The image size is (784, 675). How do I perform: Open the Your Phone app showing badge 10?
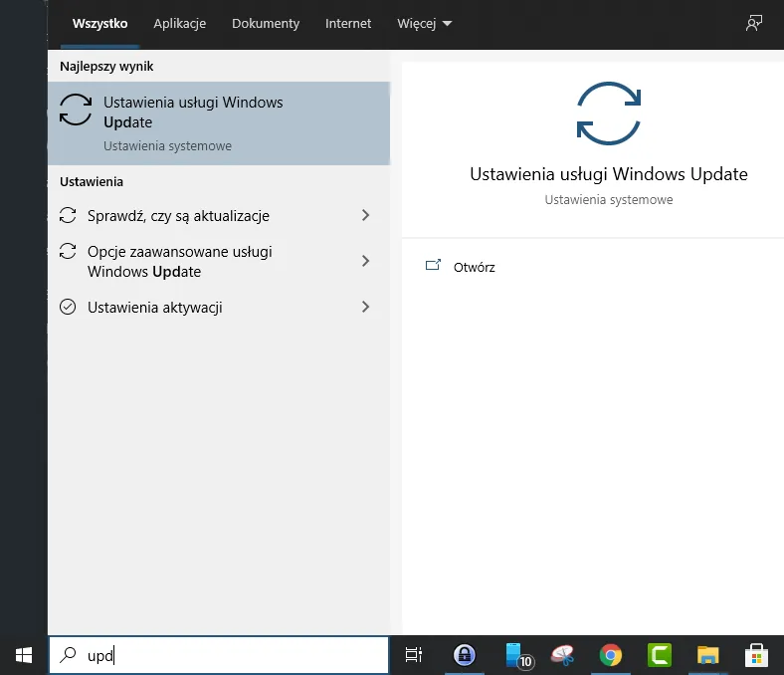(x=516, y=654)
